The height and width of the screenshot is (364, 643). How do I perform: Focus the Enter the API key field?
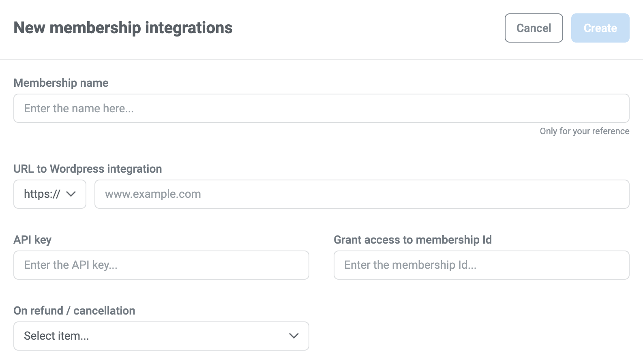tap(161, 265)
